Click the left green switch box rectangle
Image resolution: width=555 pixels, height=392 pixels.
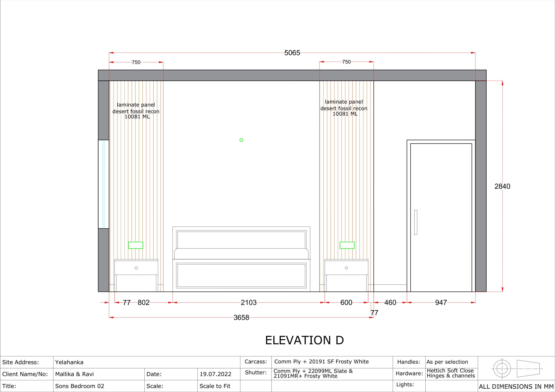[135, 245]
